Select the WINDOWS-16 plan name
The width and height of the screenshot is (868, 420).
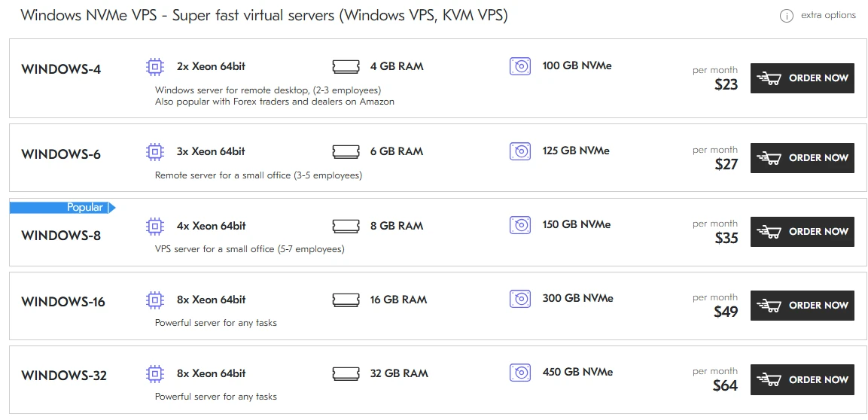(63, 303)
